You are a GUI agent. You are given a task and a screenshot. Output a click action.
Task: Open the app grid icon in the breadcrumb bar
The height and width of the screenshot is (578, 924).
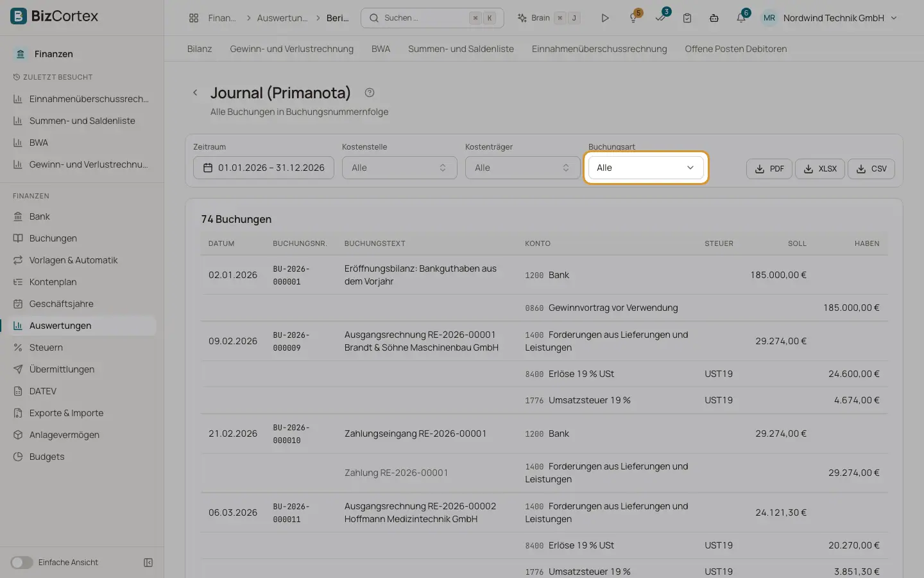tap(194, 18)
